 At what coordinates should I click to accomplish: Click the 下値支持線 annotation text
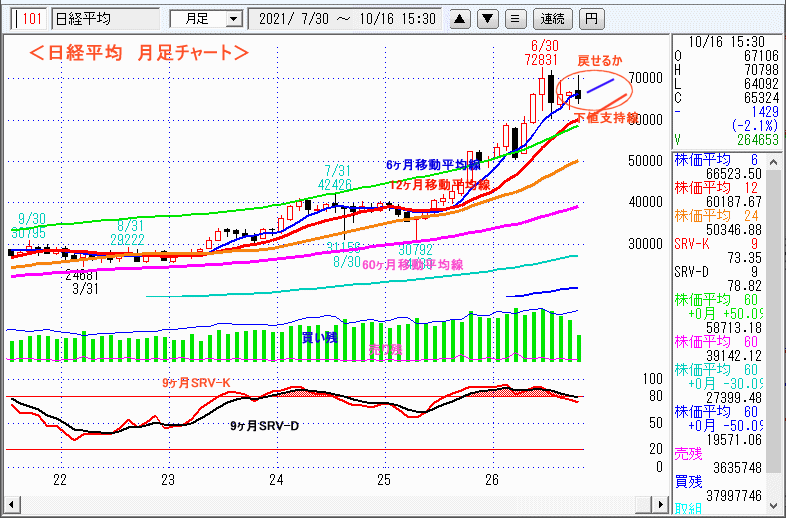[x=606, y=118]
